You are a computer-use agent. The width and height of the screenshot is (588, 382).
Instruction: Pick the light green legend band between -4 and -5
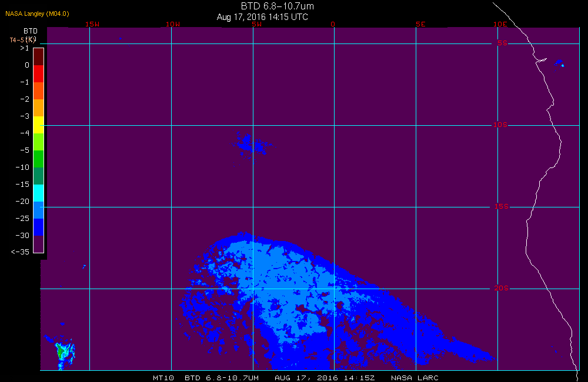click(39, 142)
